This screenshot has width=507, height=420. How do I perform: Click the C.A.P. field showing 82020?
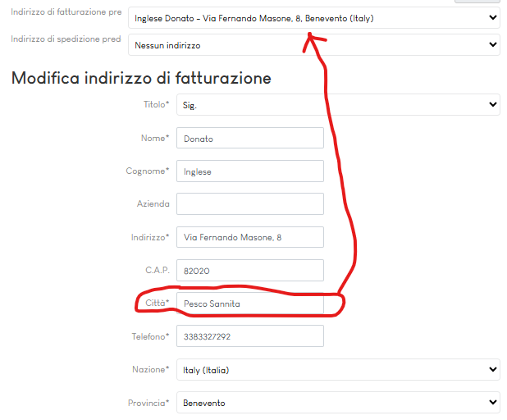249,270
